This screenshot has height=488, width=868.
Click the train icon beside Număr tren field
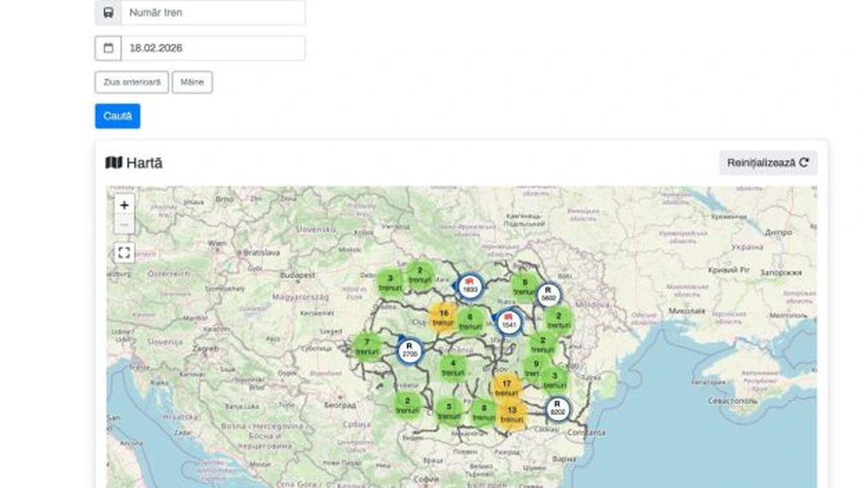click(108, 13)
